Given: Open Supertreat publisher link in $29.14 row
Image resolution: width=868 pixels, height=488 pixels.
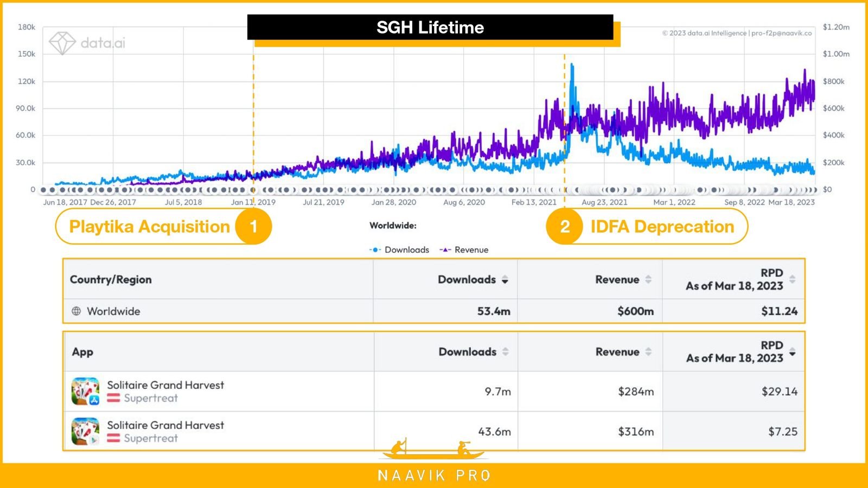Looking at the screenshot, I should point(151,398).
